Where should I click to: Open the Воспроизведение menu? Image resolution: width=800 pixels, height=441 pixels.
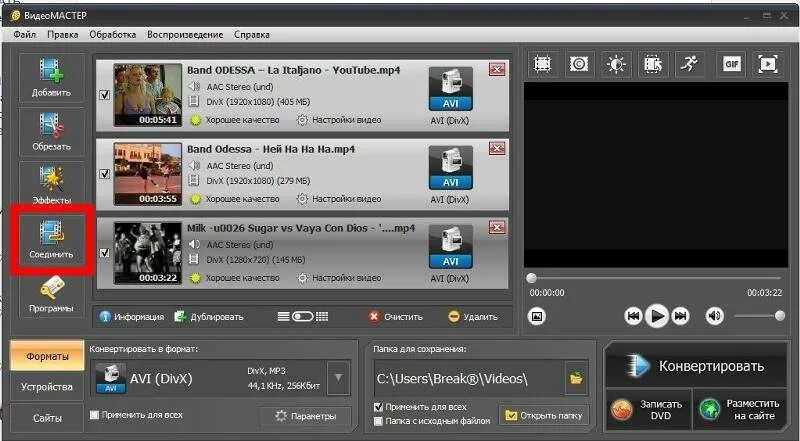coord(185,35)
